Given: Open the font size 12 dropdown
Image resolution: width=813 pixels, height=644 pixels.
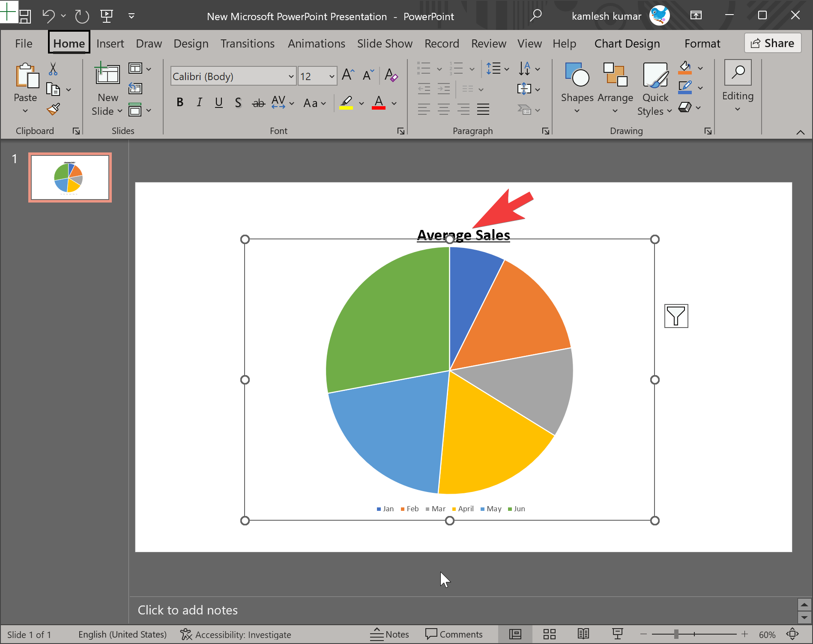Looking at the screenshot, I should point(332,77).
